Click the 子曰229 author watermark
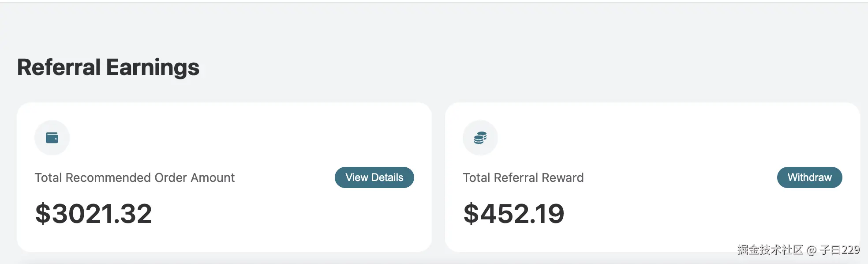868x264 pixels. [840, 250]
